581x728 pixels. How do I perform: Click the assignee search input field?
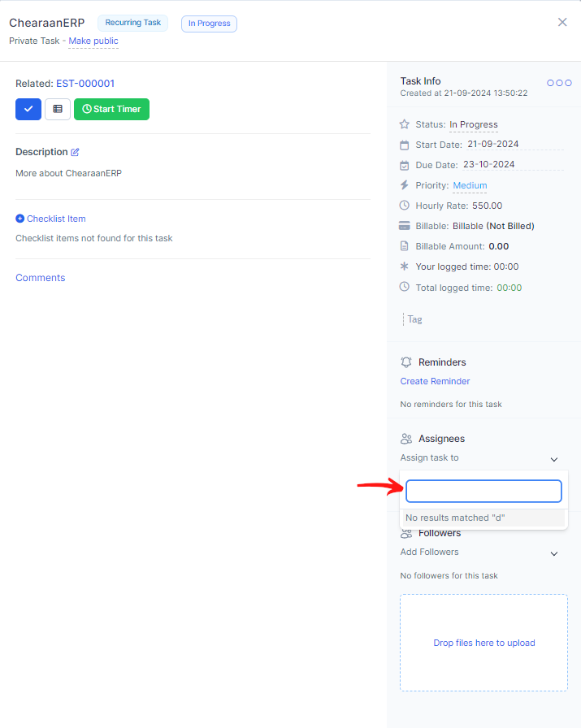483,491
